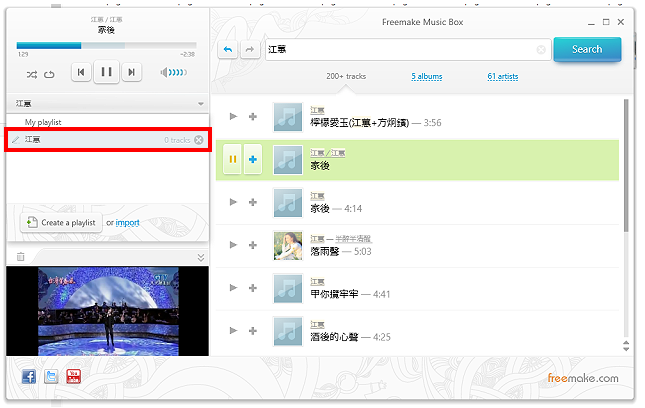Pause the highlighted green track row
The image size is (645, 408).
click(232, 159)
